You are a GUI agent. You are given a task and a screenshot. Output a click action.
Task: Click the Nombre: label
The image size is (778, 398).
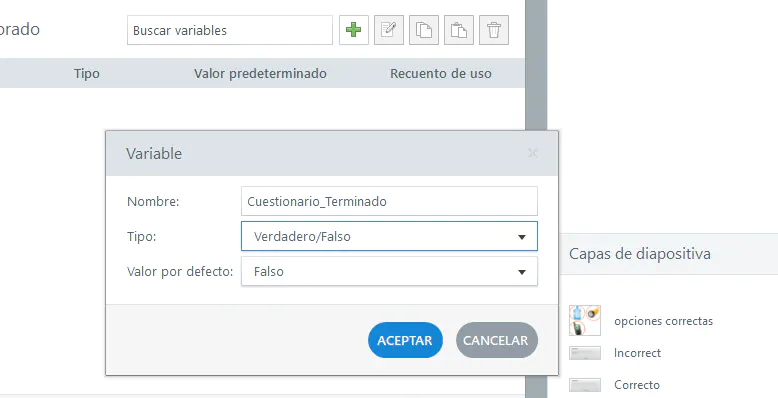point(153,201)
